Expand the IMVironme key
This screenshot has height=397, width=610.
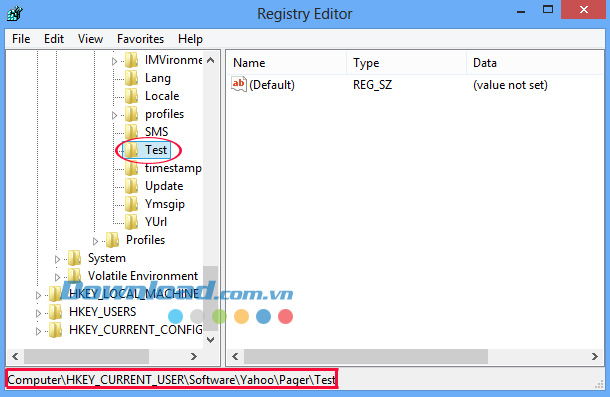[114, 61]
